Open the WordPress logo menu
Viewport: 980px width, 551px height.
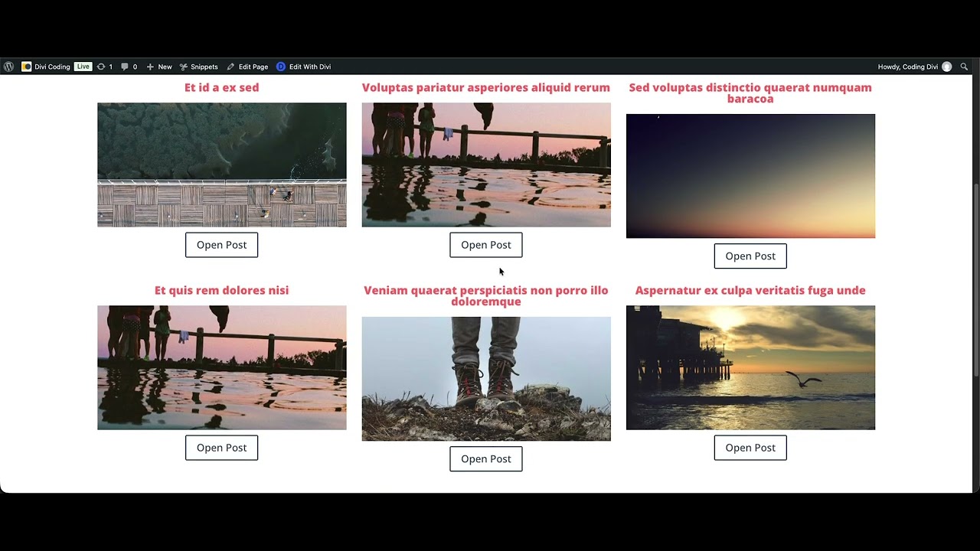tap(8, 67)
